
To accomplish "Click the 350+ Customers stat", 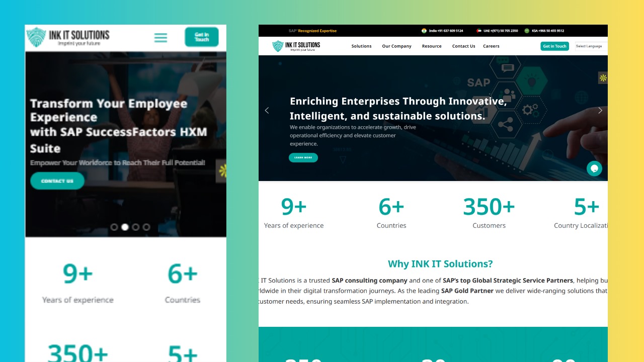I will click(489, 213).
